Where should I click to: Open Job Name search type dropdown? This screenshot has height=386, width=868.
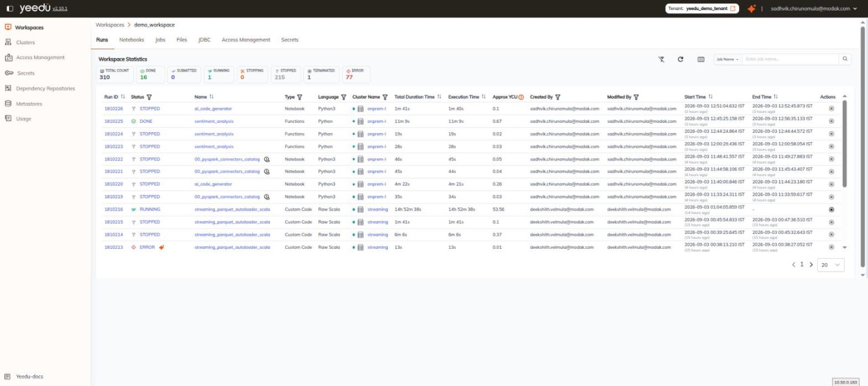click(727, 59)
